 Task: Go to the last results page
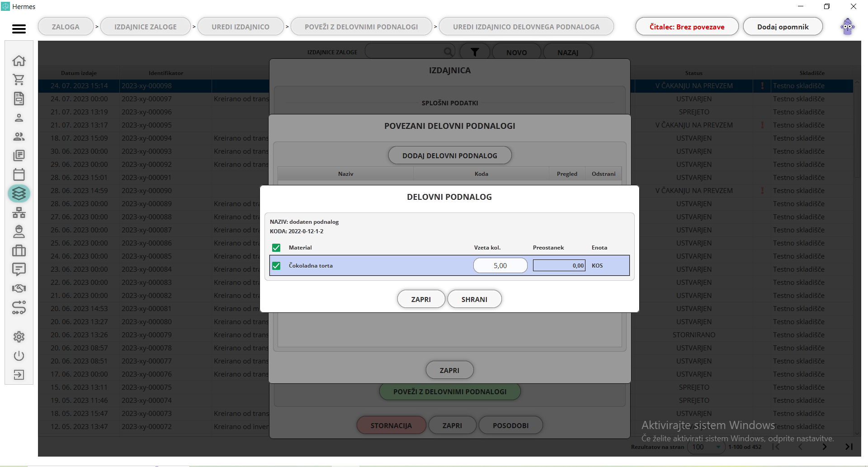849,447
